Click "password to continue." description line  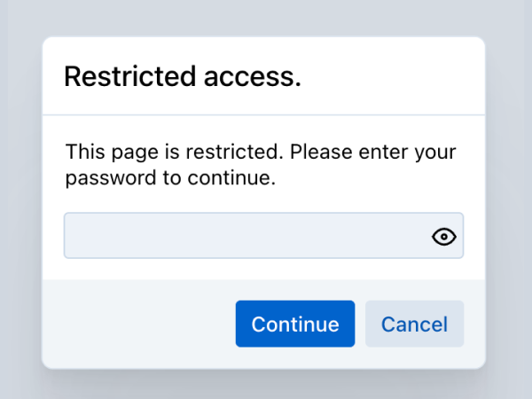[171, 178]
